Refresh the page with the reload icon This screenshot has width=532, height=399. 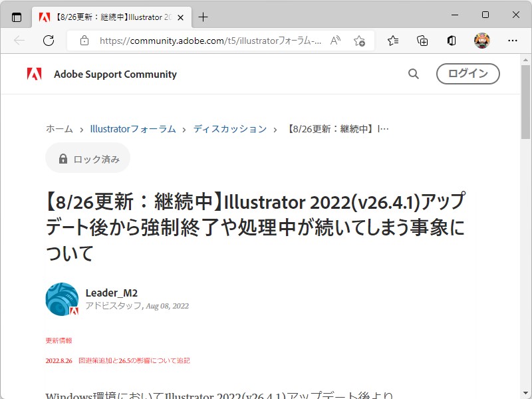pos(48,41)
